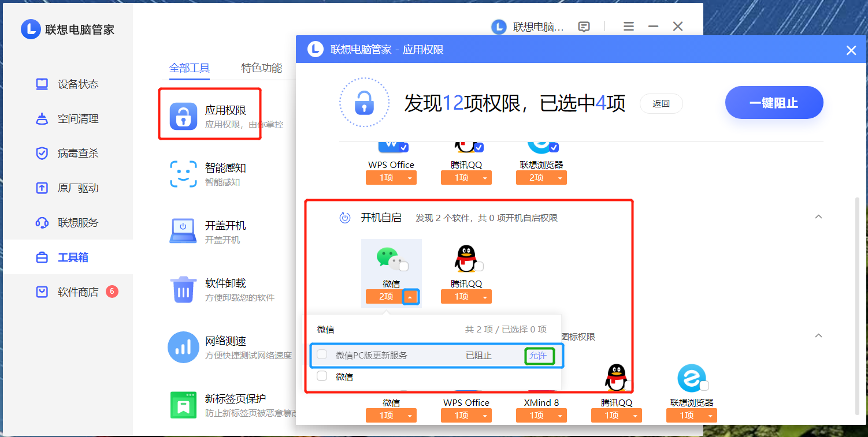Click the 允许 link for 微信PC版更新服务
Viewport: 868px width, 437px height.
tap(538, 356)
